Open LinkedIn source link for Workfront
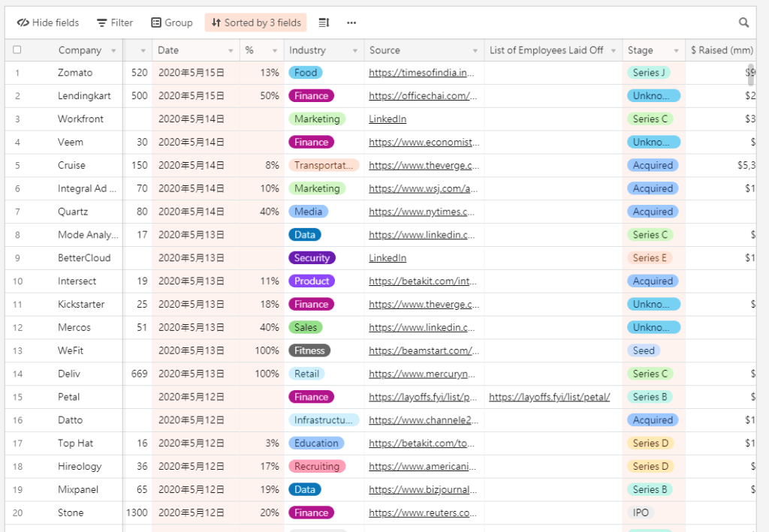 [x=388, y=119]
